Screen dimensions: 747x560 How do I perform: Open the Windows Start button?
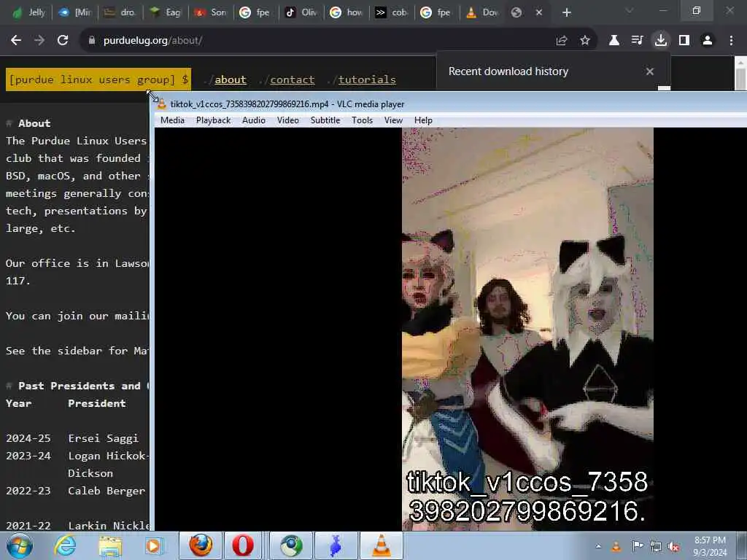click(20, 545)
